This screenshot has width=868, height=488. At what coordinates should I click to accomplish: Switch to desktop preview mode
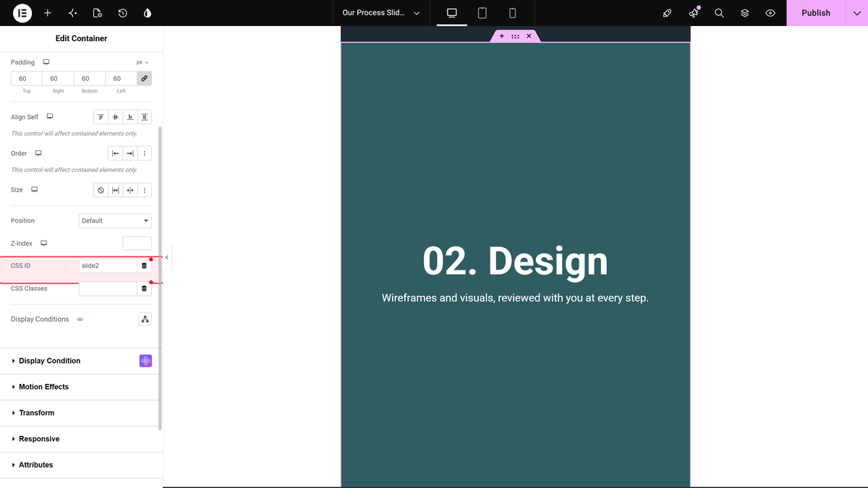[x=452, y=13]
